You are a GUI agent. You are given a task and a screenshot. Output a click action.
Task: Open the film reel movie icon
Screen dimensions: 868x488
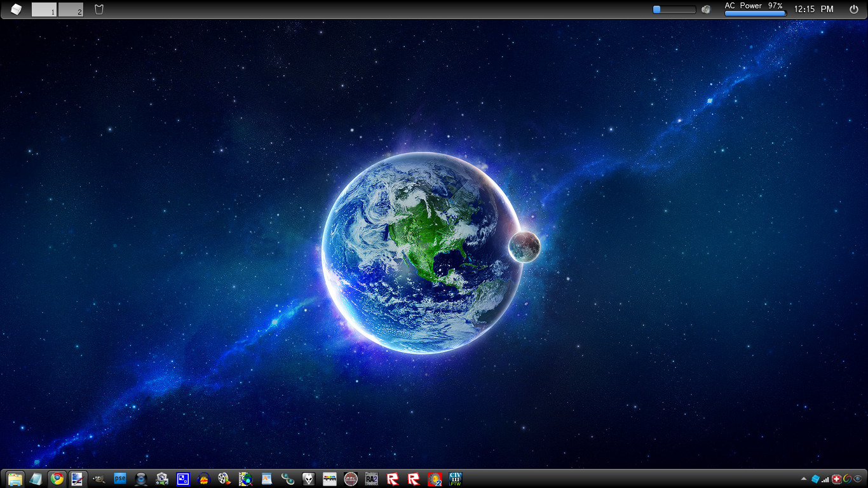click(x=224, y=478)
